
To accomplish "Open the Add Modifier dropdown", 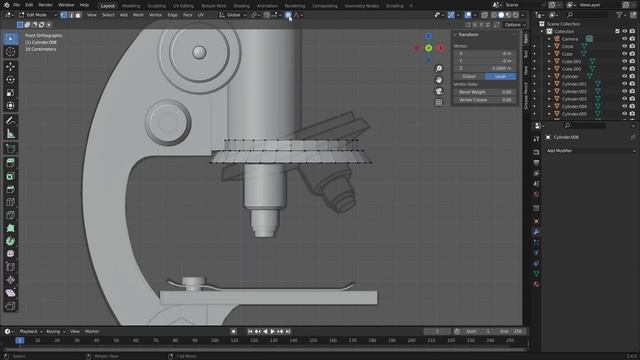I will 591,151.
